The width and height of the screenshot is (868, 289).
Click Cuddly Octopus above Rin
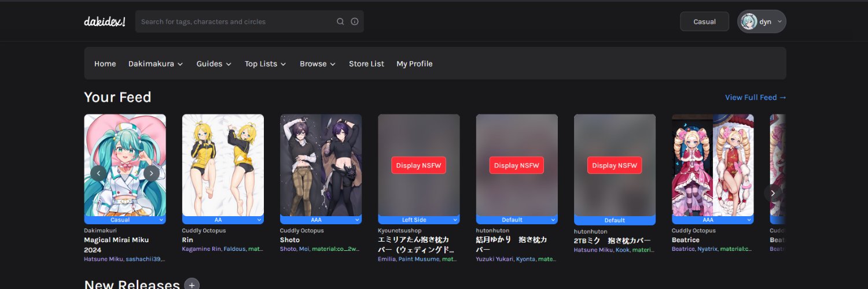tap(204, 231)
